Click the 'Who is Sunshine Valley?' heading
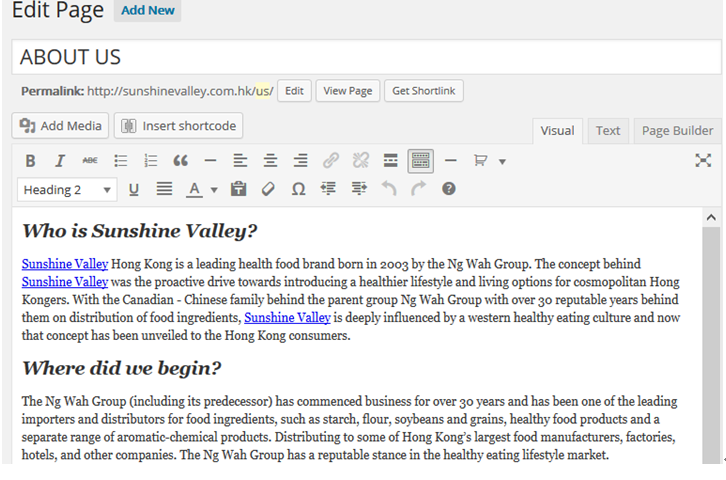The height and width of the screenshot is (480, 726). tap(139, 231)
